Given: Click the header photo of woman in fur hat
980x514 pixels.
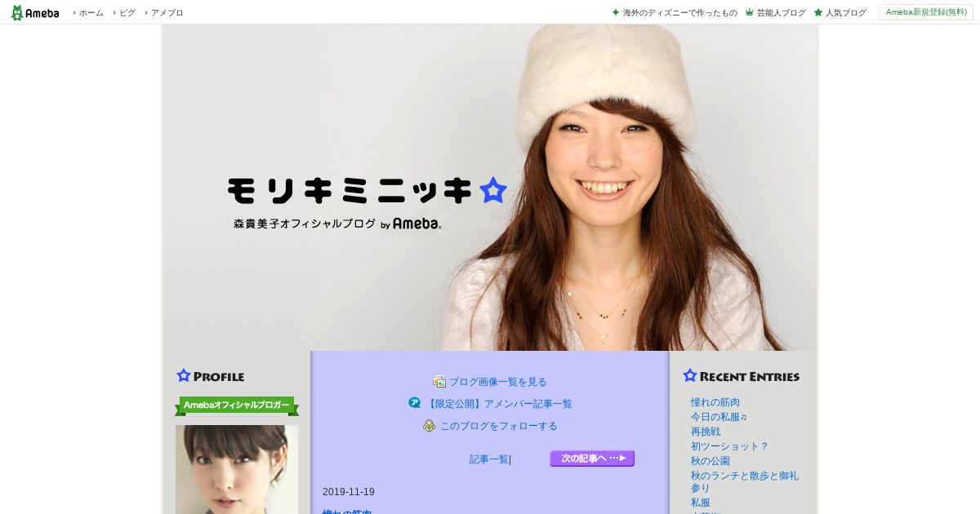Looking at the screenshot, I should click(x=490, y=188).
